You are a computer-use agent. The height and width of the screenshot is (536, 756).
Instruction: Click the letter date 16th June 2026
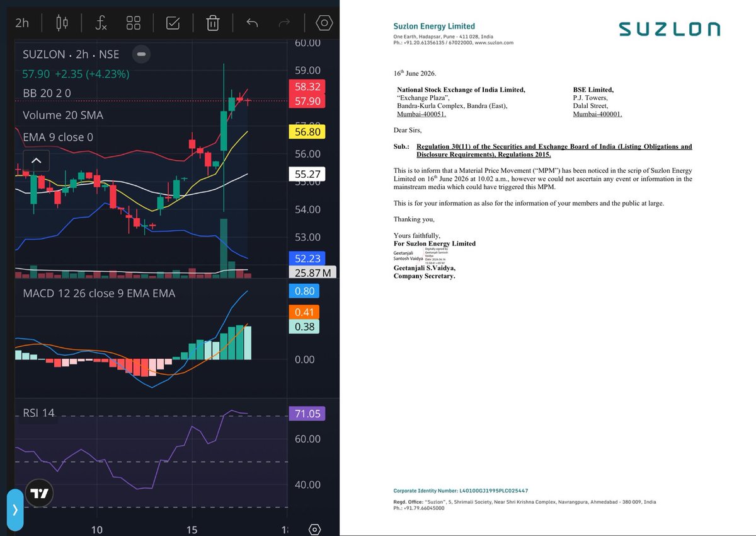click(415, 74)
